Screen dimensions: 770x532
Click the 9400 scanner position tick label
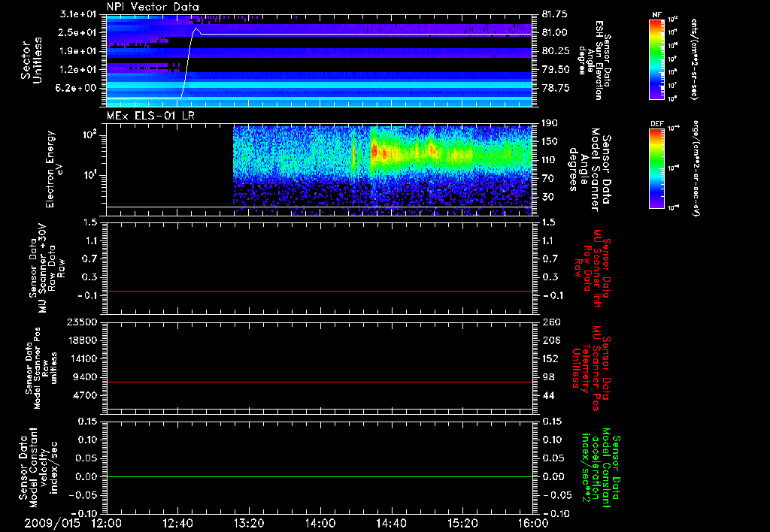[x=86, y=377]
